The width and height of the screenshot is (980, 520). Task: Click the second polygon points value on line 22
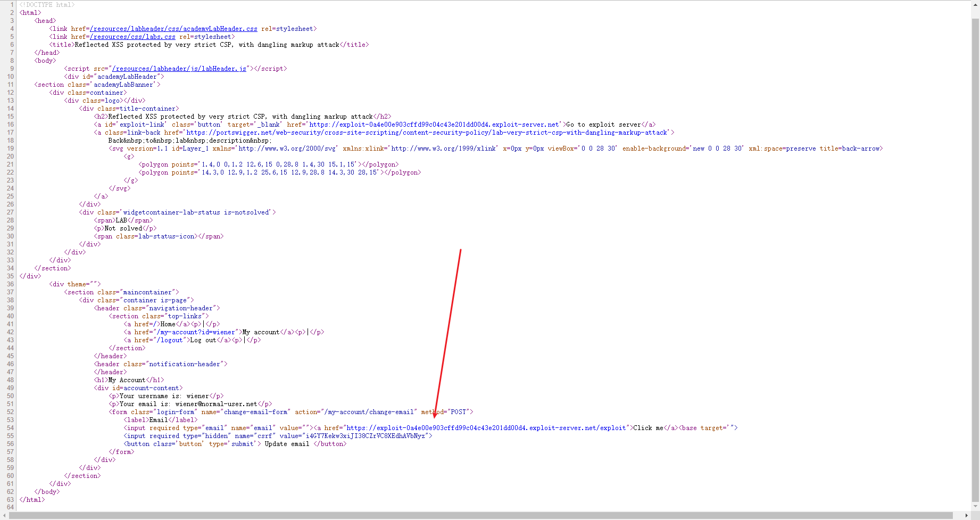pyautogui.click(x=289, y=172)
